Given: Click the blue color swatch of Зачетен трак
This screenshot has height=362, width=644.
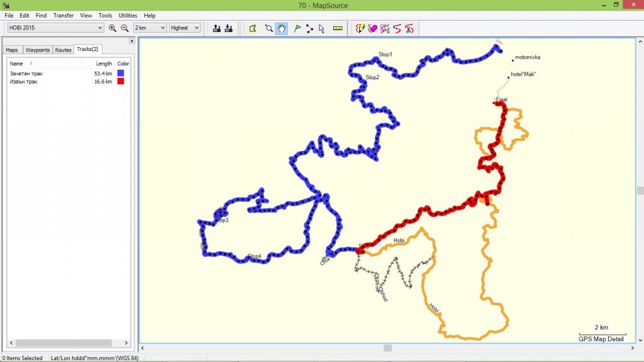Looking at the screenshot, I should click(x=121, y=73).
